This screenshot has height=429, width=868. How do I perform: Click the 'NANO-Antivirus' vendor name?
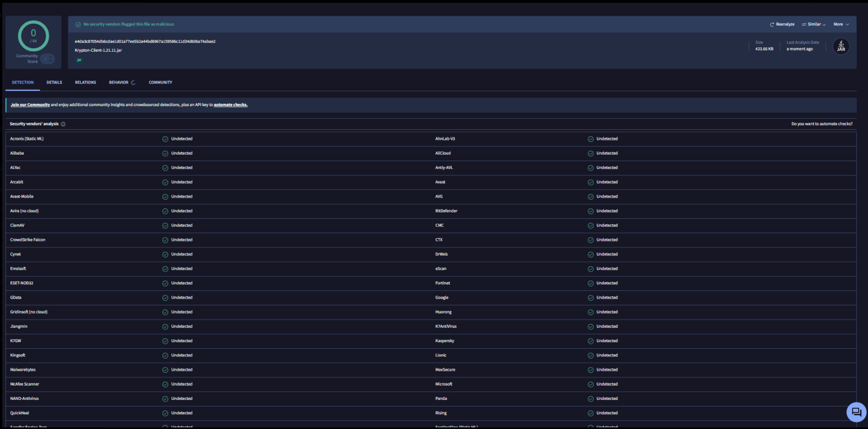(x=24, y=399)
